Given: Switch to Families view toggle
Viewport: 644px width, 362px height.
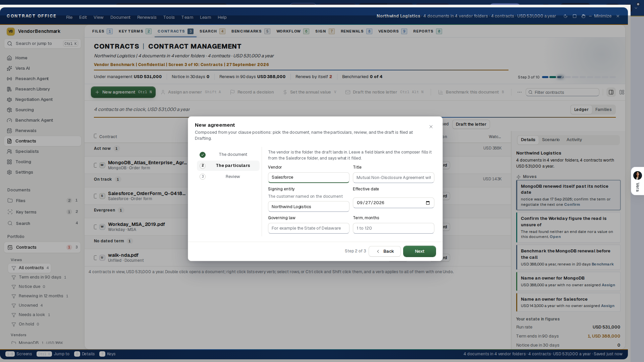Looking at the screenshot, I should (x=603, y=110).
